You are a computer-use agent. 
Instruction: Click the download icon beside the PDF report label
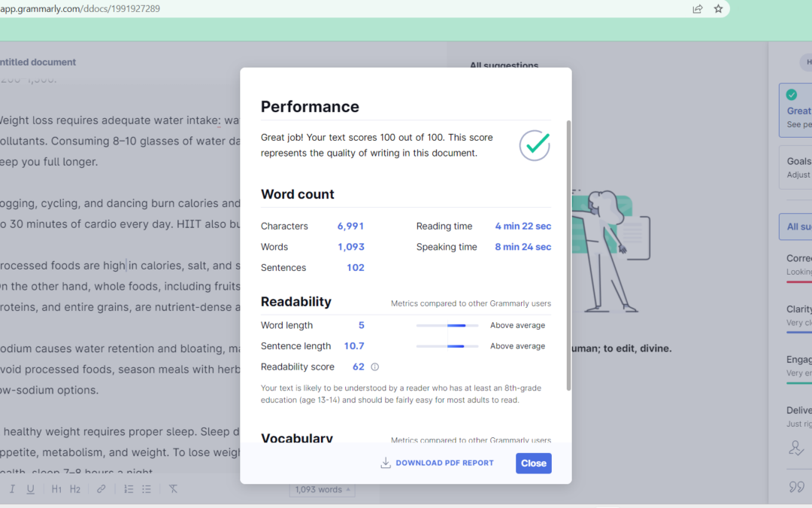pos(385,463)
